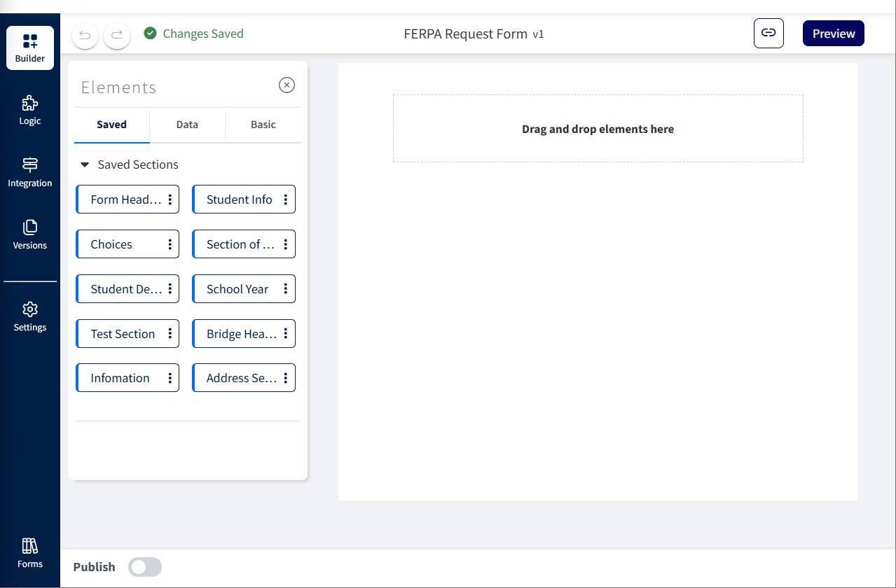
Task: Open form Settings from sidebar
Action: coord(29,316)
